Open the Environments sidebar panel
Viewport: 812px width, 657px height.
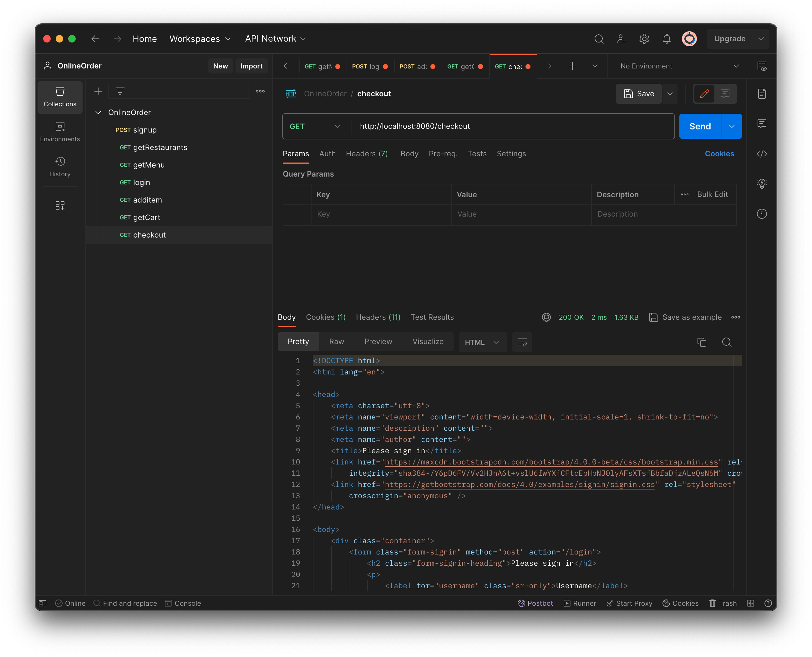click(60, 131)
